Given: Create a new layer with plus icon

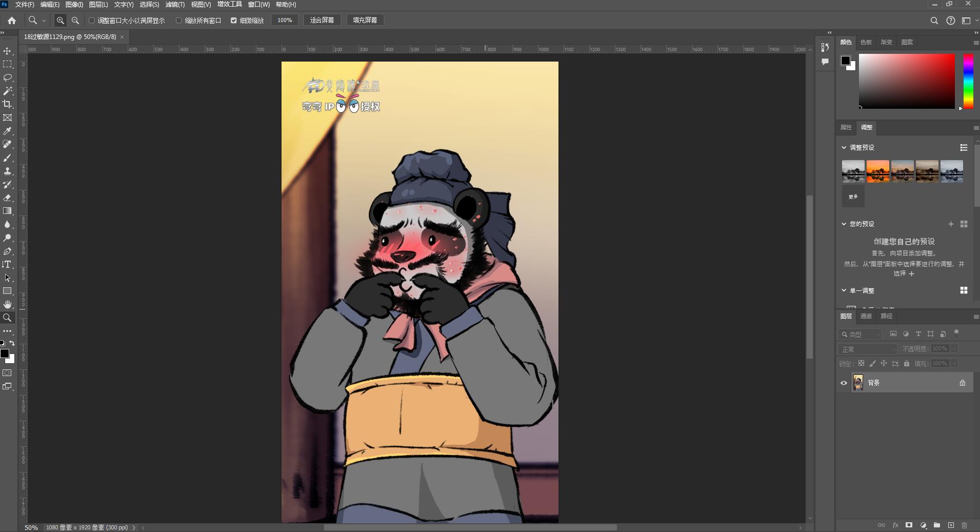Looking at the screenshot, I should [x=951, y=525].
